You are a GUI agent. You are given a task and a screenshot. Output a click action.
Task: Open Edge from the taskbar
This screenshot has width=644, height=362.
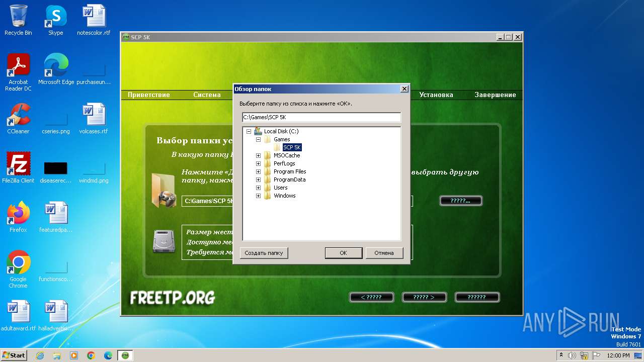coord(108,355)
